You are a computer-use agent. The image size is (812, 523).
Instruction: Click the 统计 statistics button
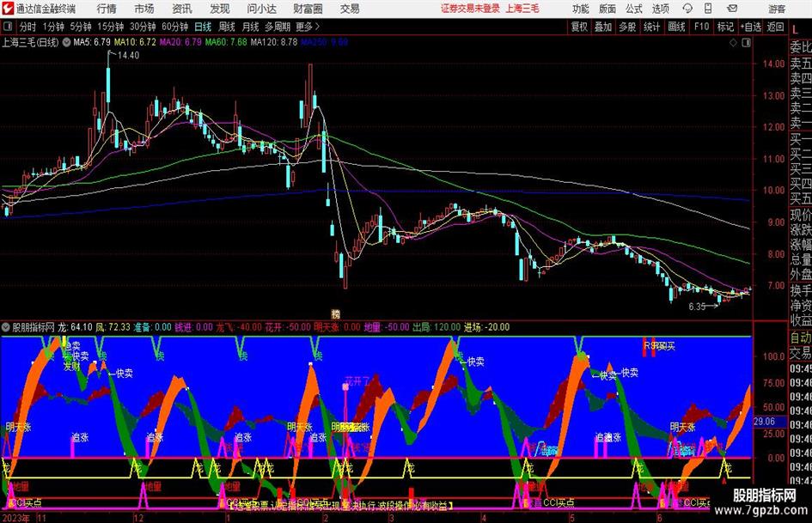(x=651, y=27)
